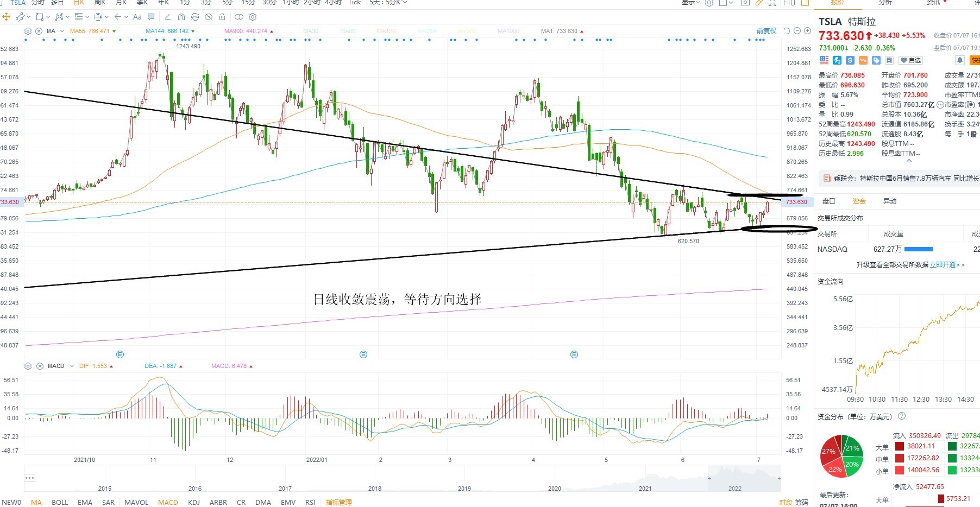Toggle the 自选 watchlist heart button

pyautogui.click(x=911, y=60)
